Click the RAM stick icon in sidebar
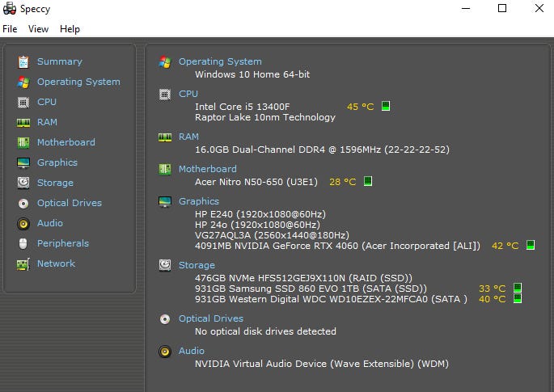The height and width of the screenshot is (392, 554). point(23,122)
